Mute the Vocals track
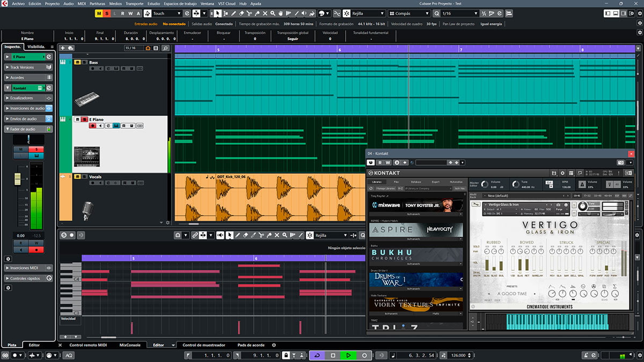This screenshot has width=644, height=362. [x=77, y=176]
